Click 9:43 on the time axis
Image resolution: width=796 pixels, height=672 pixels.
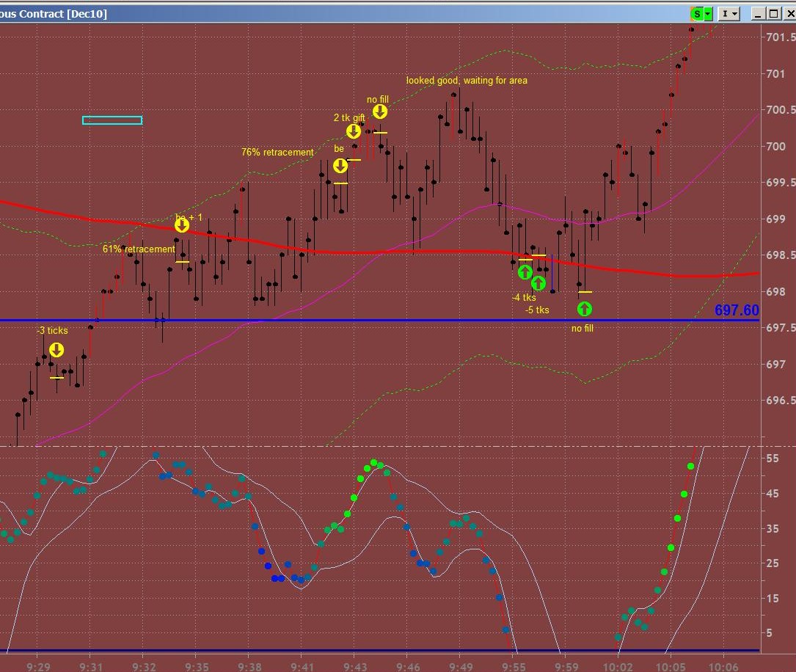click(355, 666)
